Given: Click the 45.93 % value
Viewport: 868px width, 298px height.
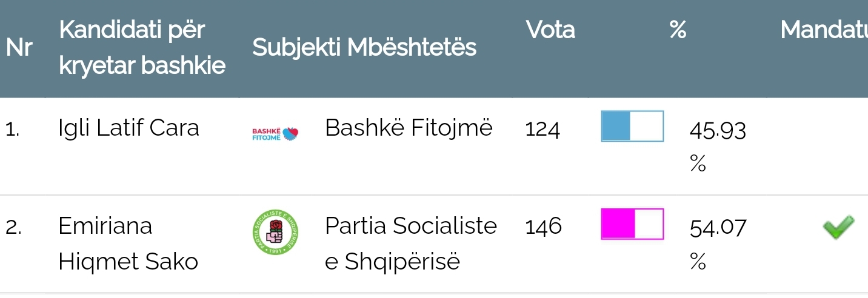Looking at the screenshot, I should (x=718, y=145).
